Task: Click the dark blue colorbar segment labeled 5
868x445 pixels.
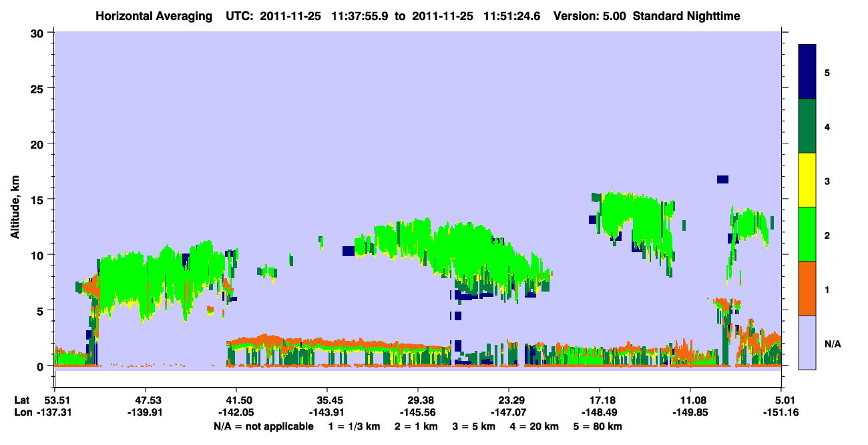Action: 807,71
